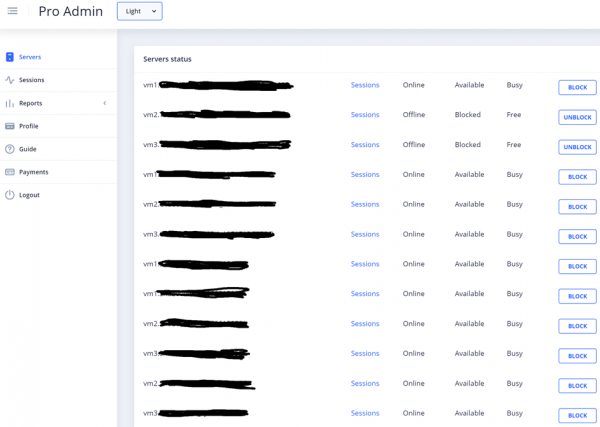This screenshot has width=600, height=427.
Task: Open the Sessions link for first vm1 server
Action: [365, 85]
